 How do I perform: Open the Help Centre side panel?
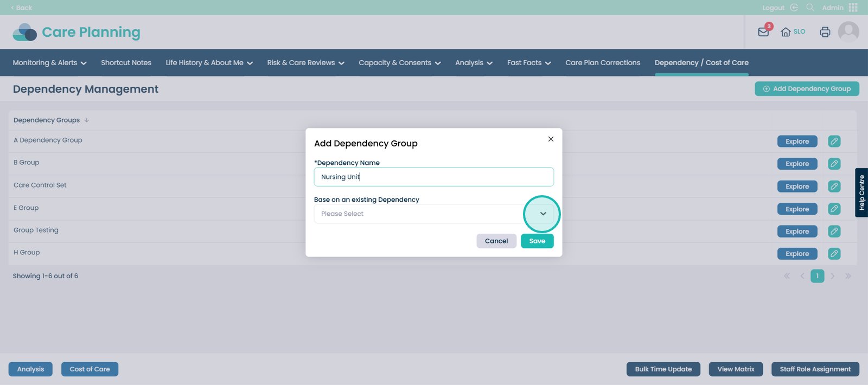861,193
